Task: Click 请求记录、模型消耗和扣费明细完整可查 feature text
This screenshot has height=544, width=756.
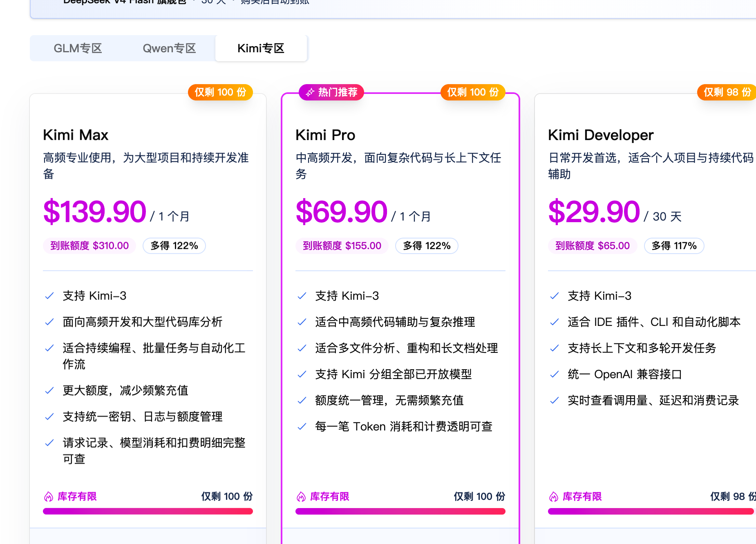Action: pyautogui.click(x=154, y=451)
